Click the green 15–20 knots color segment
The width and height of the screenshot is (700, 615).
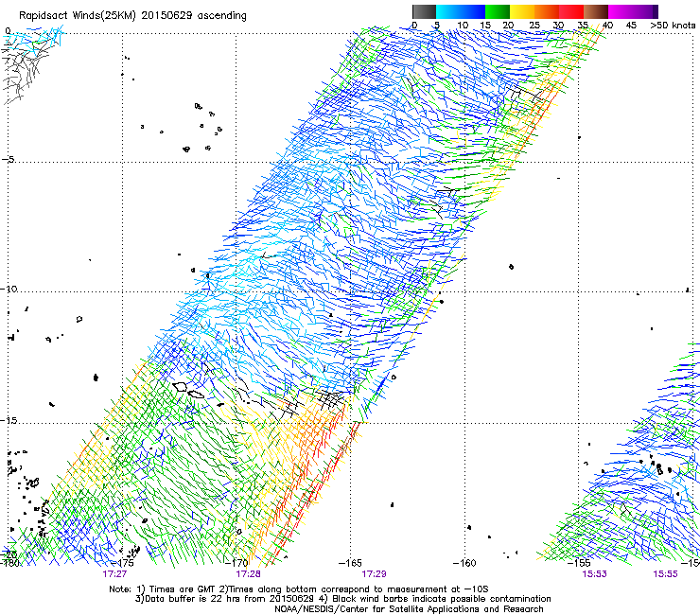tap(498, 11)
